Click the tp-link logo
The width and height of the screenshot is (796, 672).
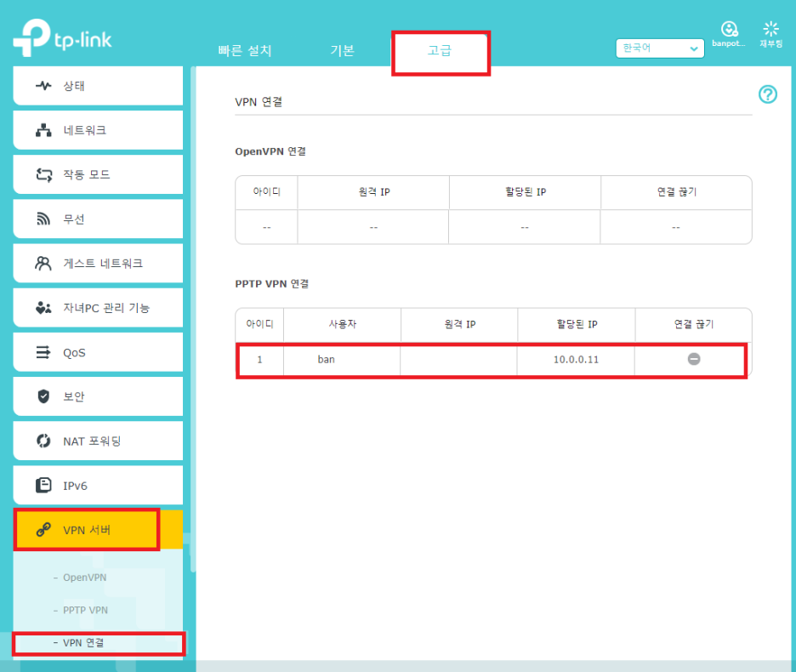[x=62, y=37]
